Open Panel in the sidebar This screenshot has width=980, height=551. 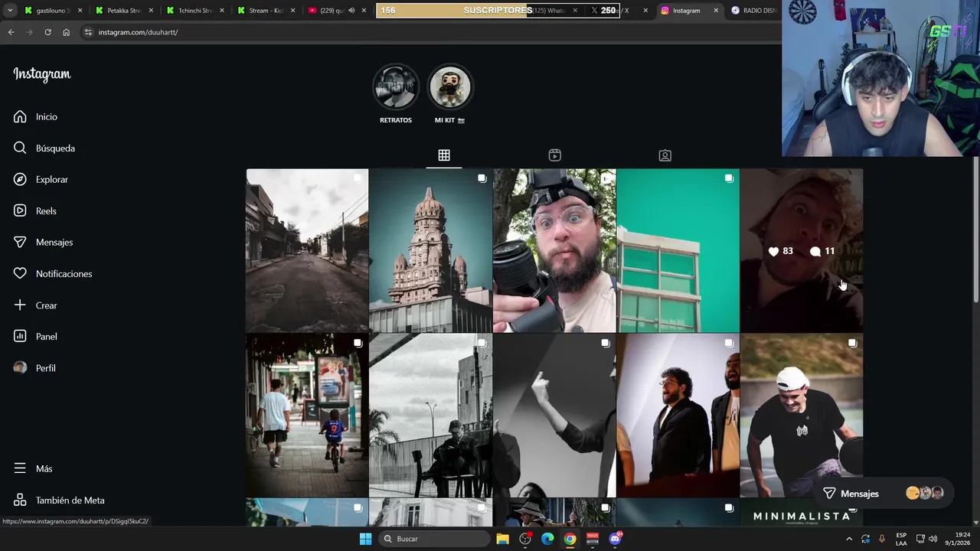coord(35,336)
